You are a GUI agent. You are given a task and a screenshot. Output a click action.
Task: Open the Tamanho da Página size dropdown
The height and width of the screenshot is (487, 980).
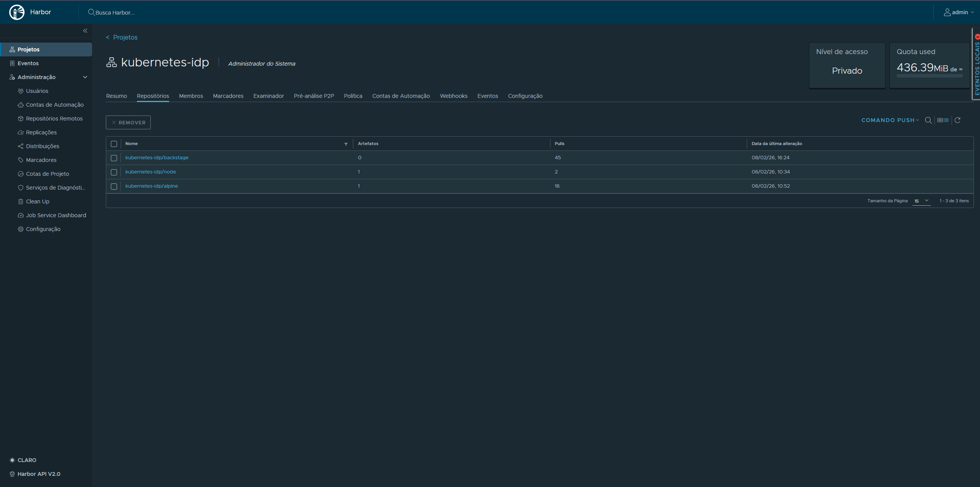pyautogui.click(x=921, y=201)
